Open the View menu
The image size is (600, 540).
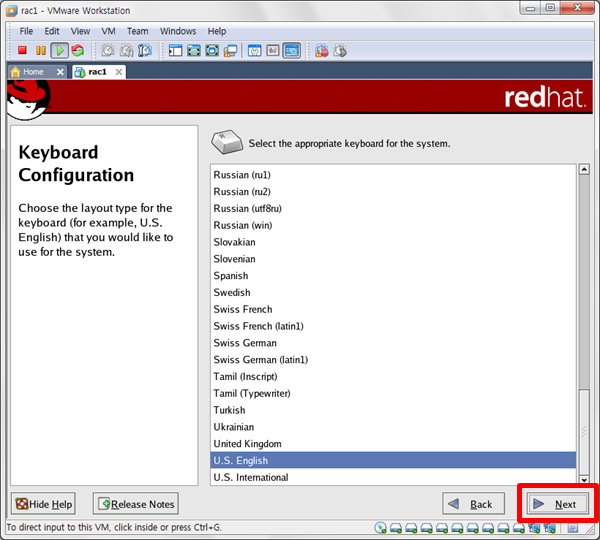tap(80, 31)
